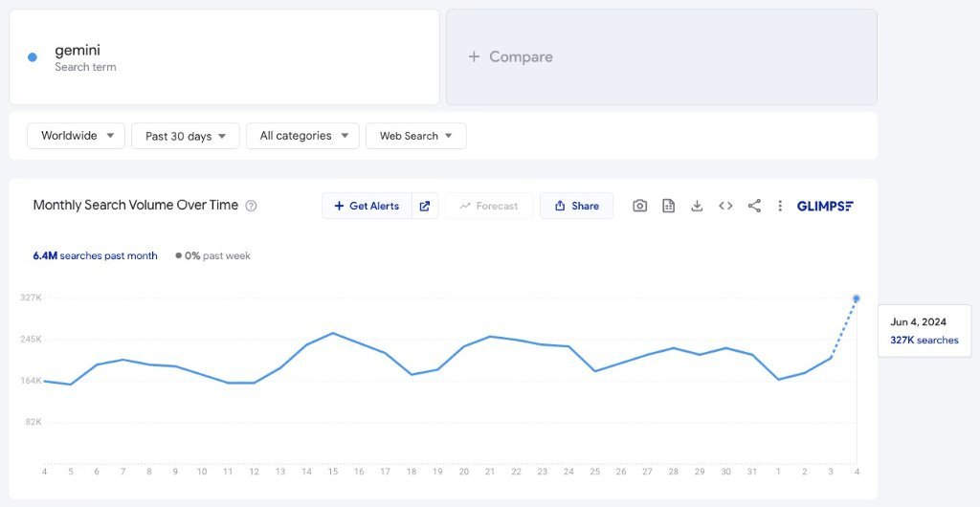Open the three-dot more options menu
Screen dimensions: 980x507
pos(780,206)
